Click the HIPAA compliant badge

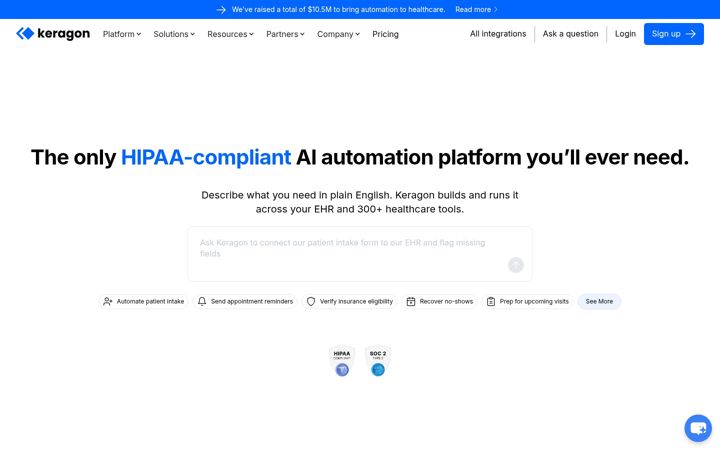coord(342,361)
